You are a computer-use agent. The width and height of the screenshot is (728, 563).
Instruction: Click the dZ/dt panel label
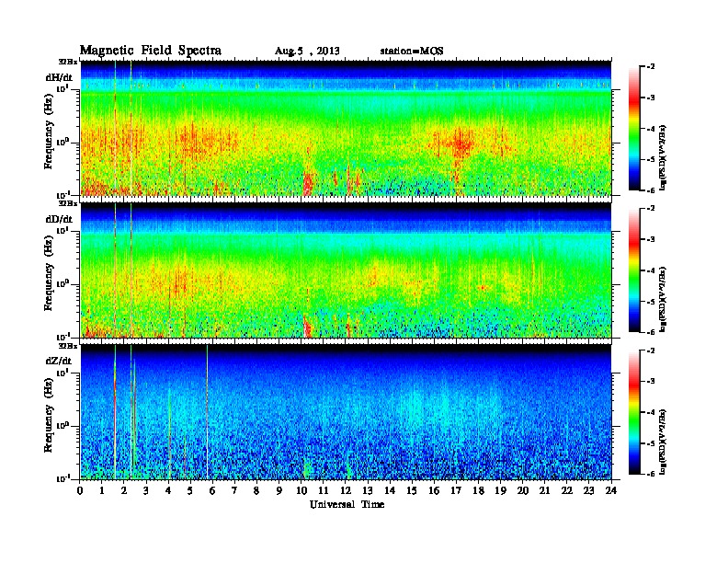tap(59, 361)
